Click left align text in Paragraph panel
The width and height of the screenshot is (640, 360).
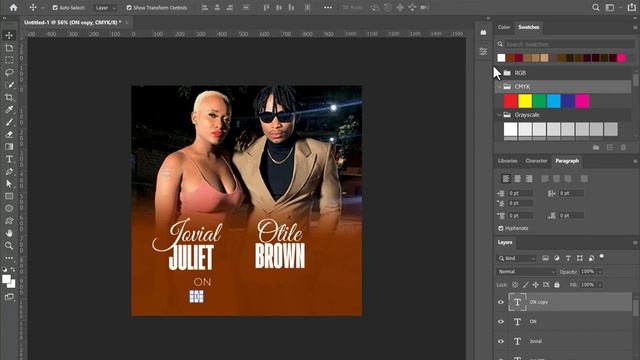(506, 179)
